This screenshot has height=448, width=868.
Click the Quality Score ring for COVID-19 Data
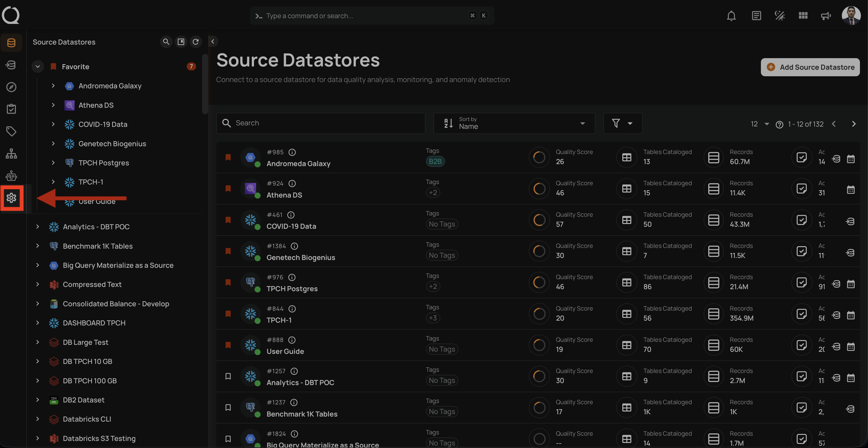[539, 220]
